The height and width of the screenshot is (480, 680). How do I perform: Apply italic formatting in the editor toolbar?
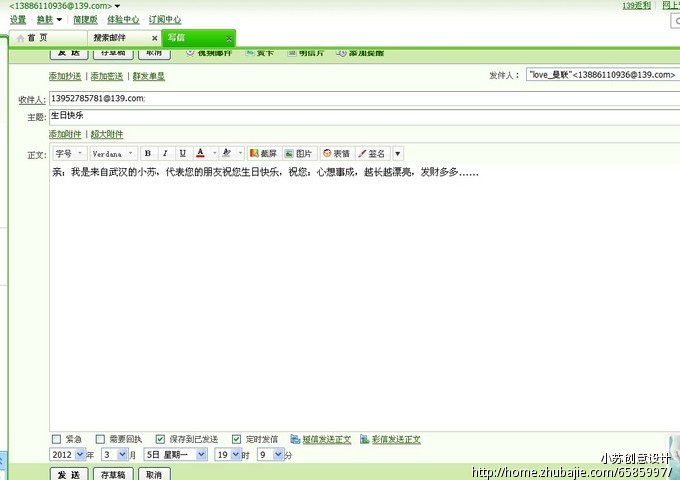(x=165, y=154)
